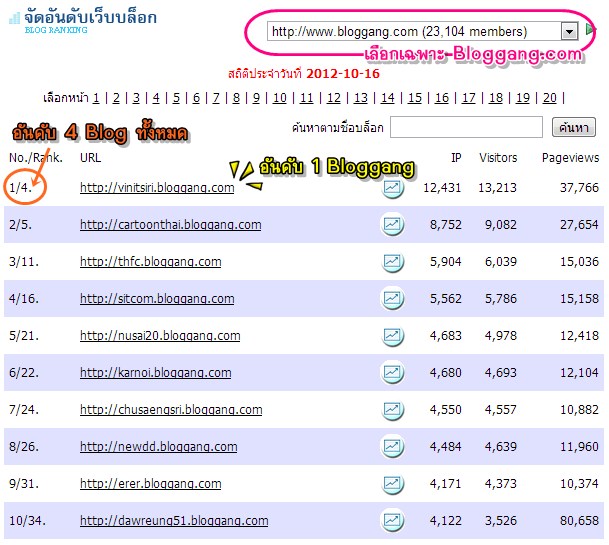
Task: Click pageviews value 80,658
Action: pyautogui.click(x=579, y=521)
